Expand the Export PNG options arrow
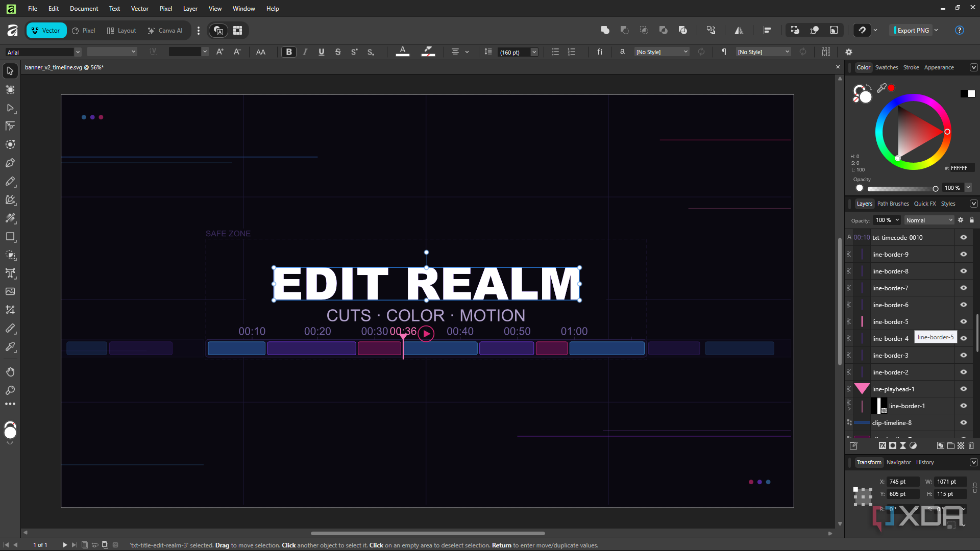This screenshot has width=980, height=551. (x=937, y=31)
